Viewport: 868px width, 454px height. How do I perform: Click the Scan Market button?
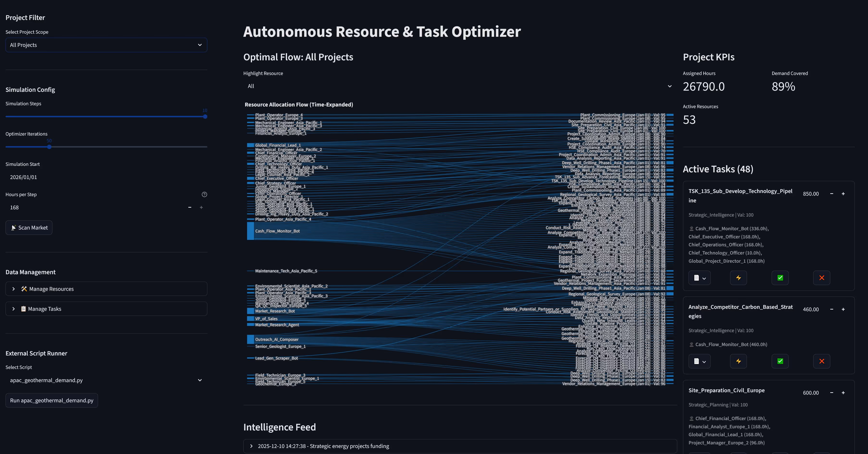coord(29,228)
